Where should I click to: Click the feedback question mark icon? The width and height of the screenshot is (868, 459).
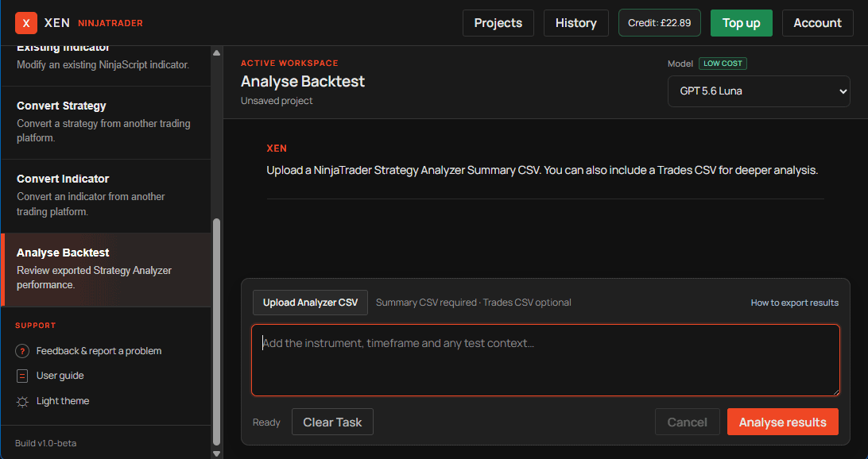(x=22, y=351)
